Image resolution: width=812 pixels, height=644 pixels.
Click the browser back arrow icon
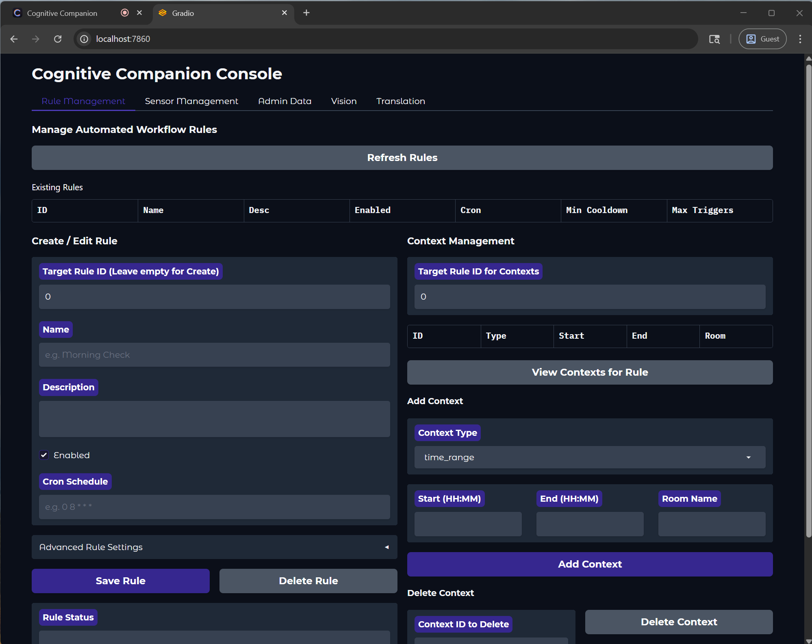click(x=14, y=39)
